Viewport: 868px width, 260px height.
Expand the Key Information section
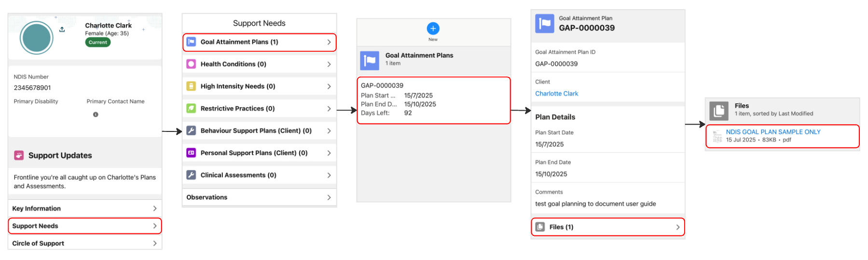84,208
